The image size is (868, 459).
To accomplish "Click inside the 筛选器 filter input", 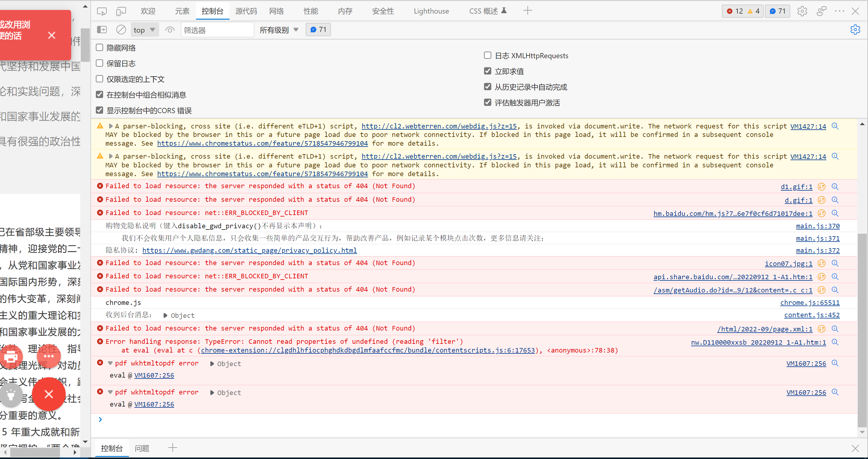I will 217,30.
